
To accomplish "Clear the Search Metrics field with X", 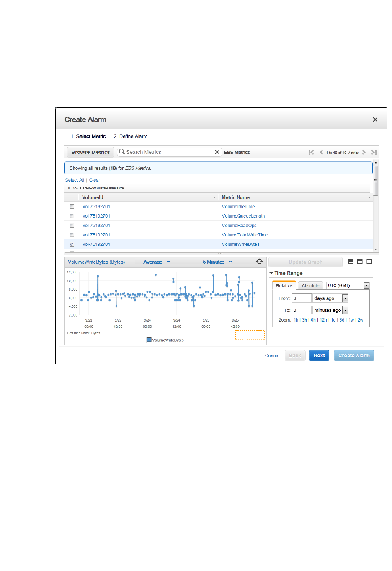I will (x=217, y=152).
